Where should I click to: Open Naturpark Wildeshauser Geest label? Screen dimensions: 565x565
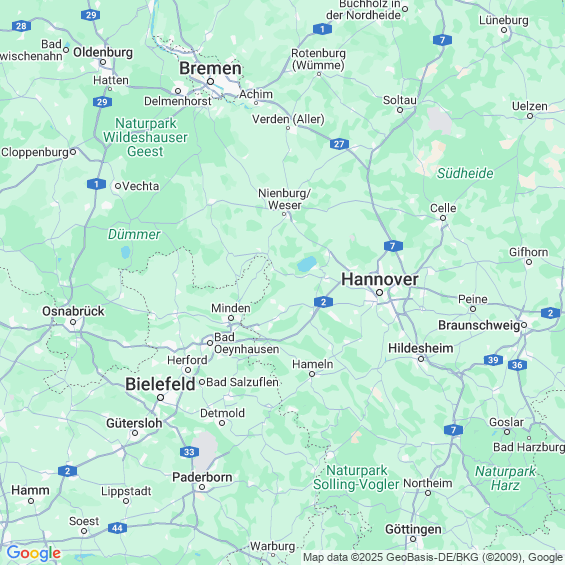145,137
